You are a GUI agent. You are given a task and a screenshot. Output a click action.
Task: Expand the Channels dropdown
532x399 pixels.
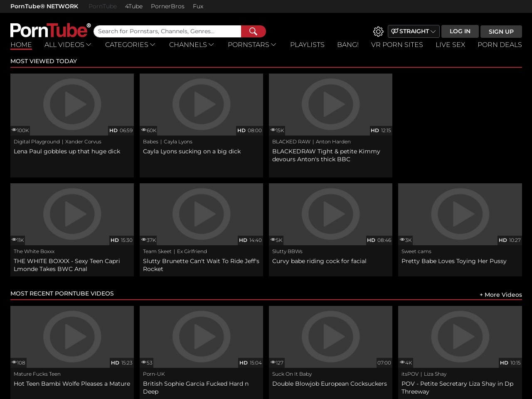pos(191,45)
